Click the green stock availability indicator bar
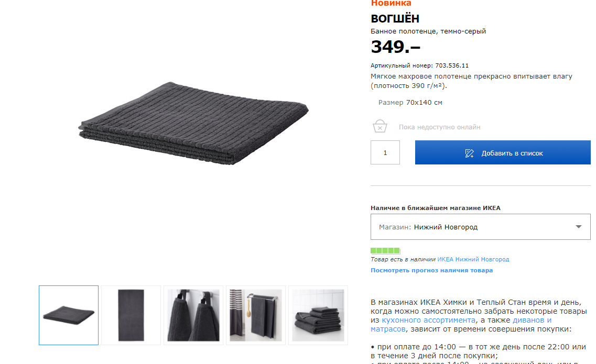 click(x=385, y=250)
